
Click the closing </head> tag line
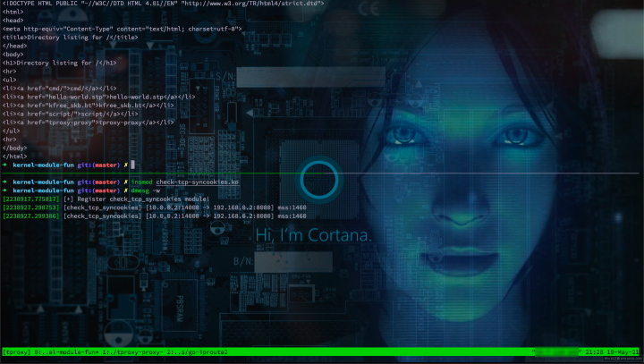click(15, 46)
